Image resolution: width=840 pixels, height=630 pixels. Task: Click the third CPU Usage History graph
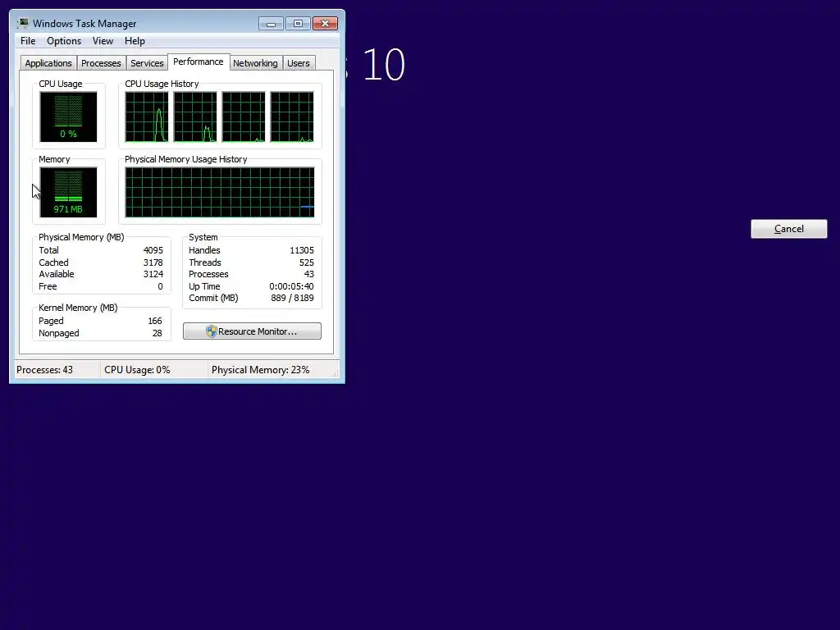pyautogui.click(x=244, y=116)
